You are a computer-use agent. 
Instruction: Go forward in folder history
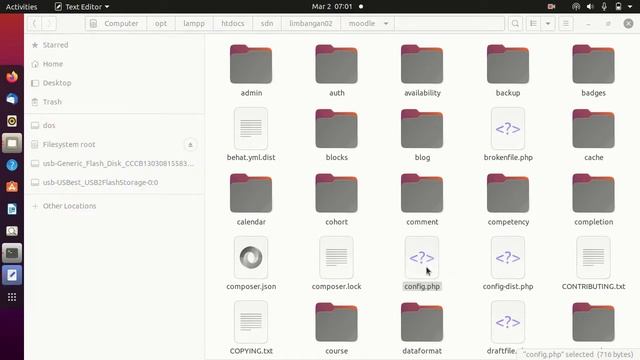click(x=49, y=24)
